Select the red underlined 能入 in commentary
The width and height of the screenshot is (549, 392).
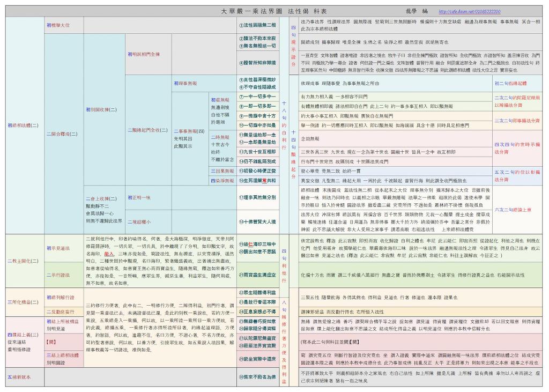click(109, 254)
